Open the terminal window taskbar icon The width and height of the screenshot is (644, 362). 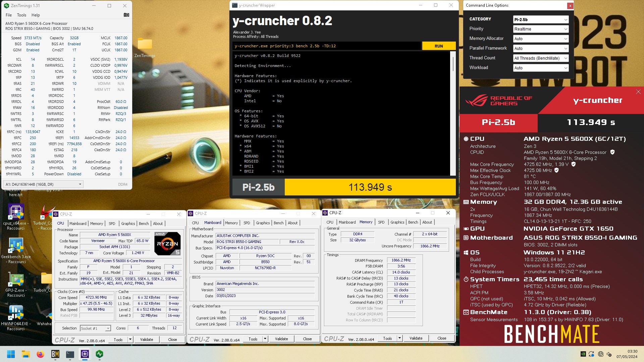[x=70, y=354]
